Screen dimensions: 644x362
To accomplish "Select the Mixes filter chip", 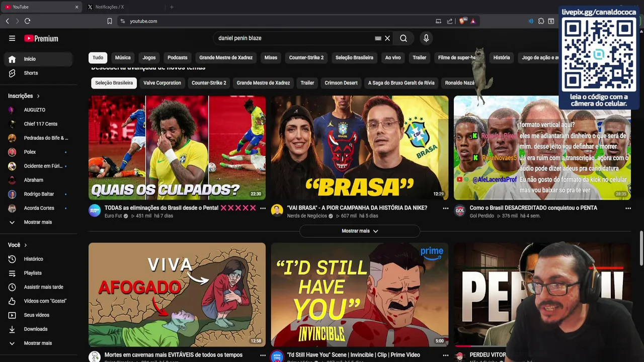I will pyautogui.click(x=271, y=58).
